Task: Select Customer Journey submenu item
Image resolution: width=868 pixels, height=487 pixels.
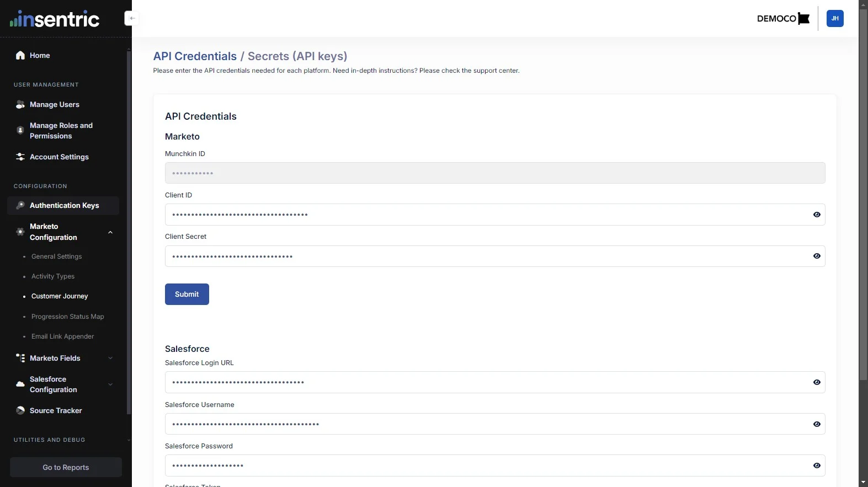Action: point(60,296)
